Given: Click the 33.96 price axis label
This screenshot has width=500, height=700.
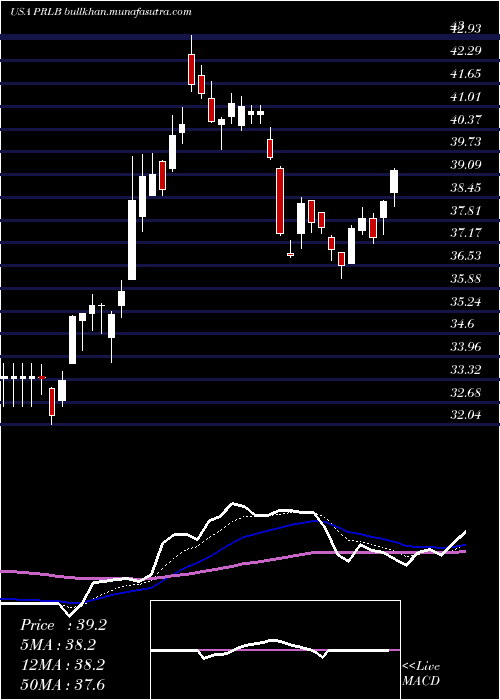Looking at the screenshot, I should 466,347.
